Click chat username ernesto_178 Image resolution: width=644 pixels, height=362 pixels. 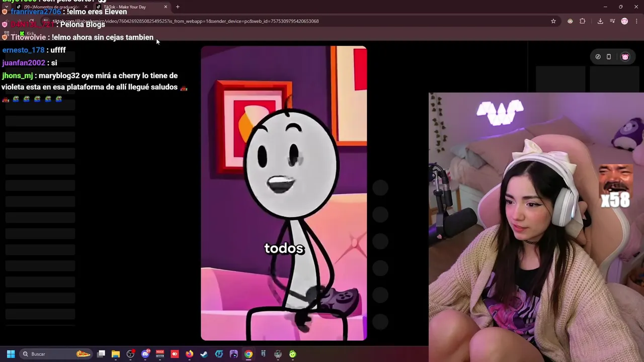click(23, 50)
